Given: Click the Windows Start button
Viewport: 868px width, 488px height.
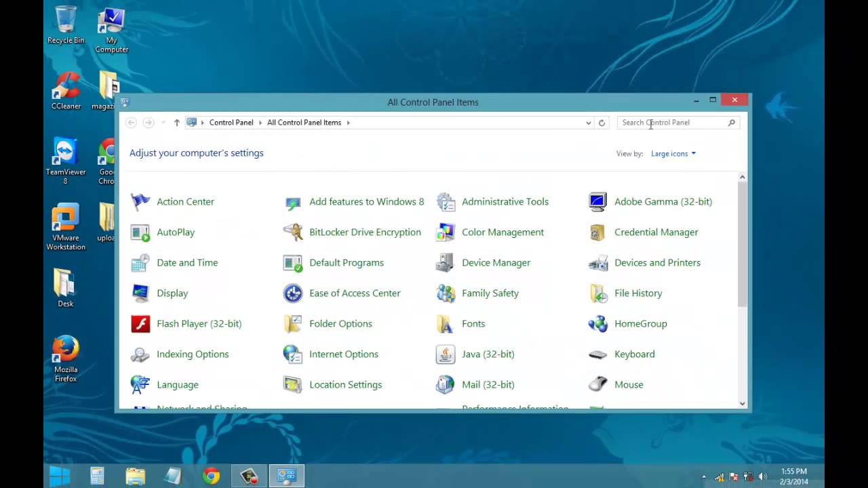Looking at the screenshot, I should point(60,476).
